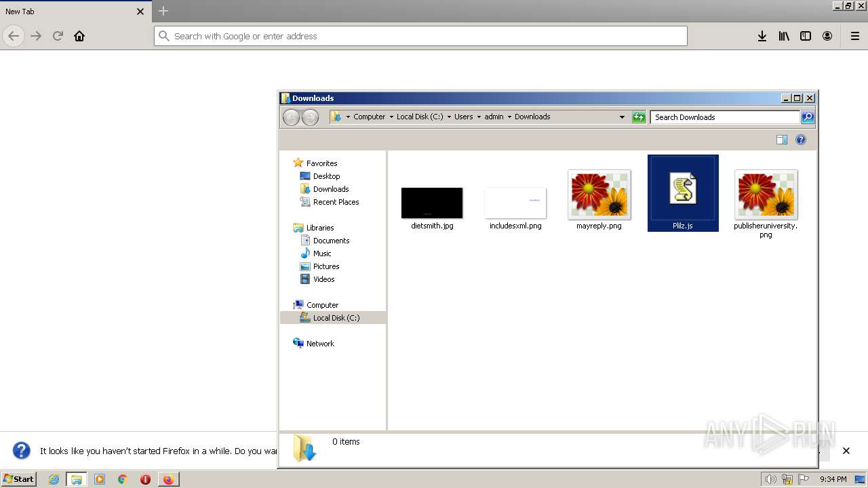Screen dimensions: 868x488
Task: Select Favorites in navigation pane
Action: coord(321,163)
